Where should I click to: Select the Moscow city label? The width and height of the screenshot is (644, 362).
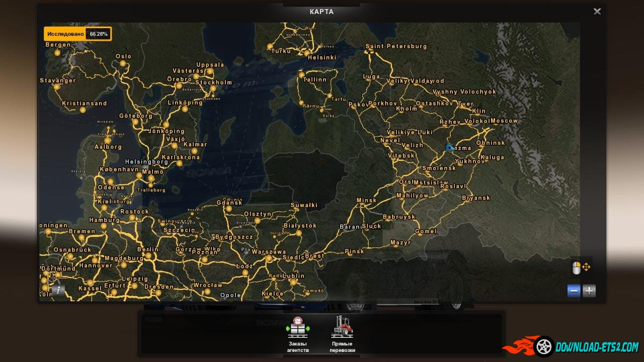pyautogui.click(x=504, y=121)
